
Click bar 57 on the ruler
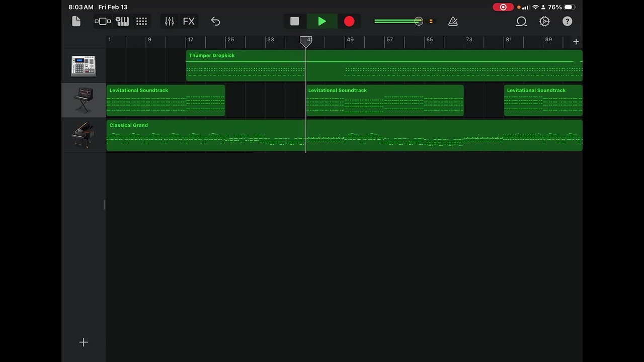pyautogui.click(x=389, y=40)
